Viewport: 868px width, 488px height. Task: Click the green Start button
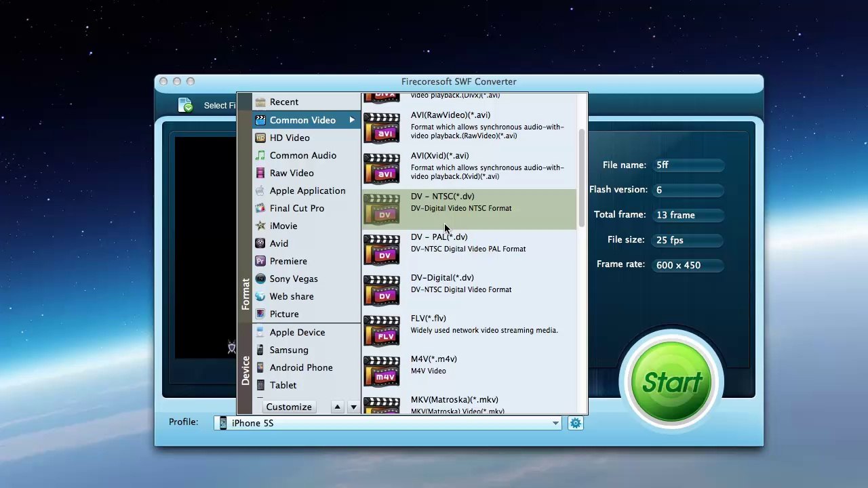point(672,382)
